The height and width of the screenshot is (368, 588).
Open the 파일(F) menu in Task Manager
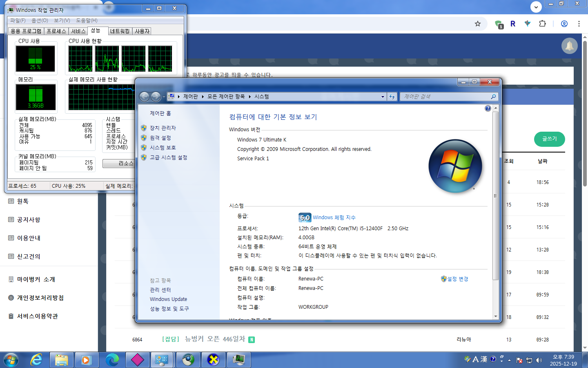(x=18, y=20)
